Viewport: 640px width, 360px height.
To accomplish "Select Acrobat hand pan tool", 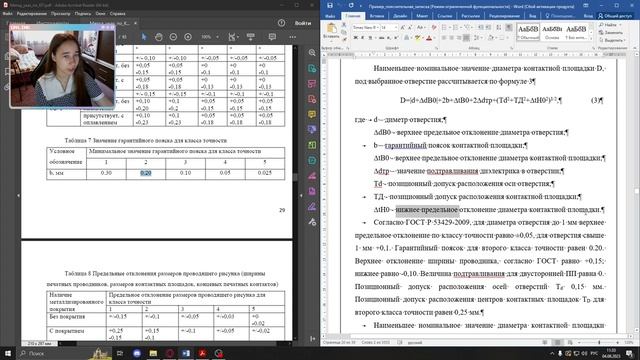I will coord(159,37).
